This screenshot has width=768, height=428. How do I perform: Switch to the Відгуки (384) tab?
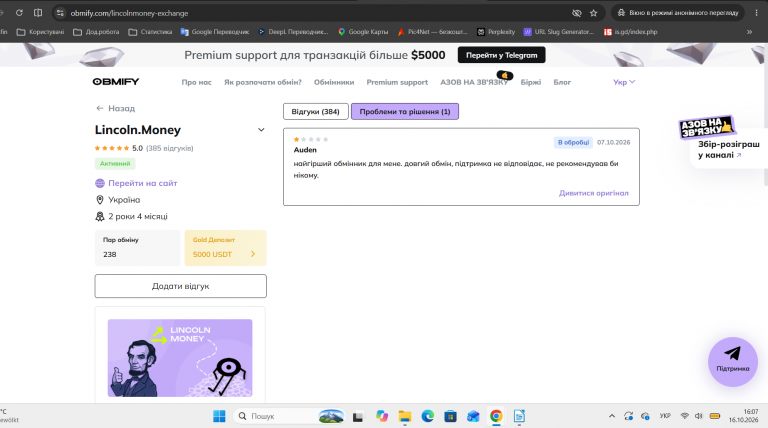[315, 112]
